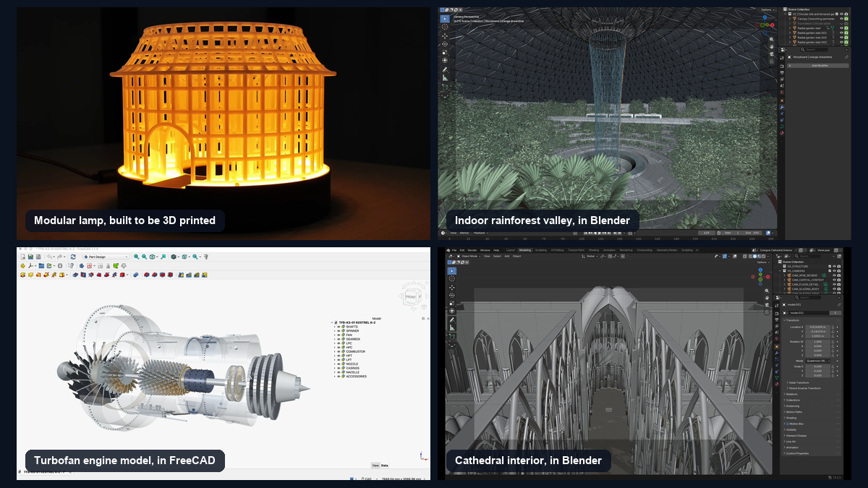This screenshot has height=488, width=868.
Task: Open the Marker menu in rainforest timeline
Action: [x=464, y=233]
